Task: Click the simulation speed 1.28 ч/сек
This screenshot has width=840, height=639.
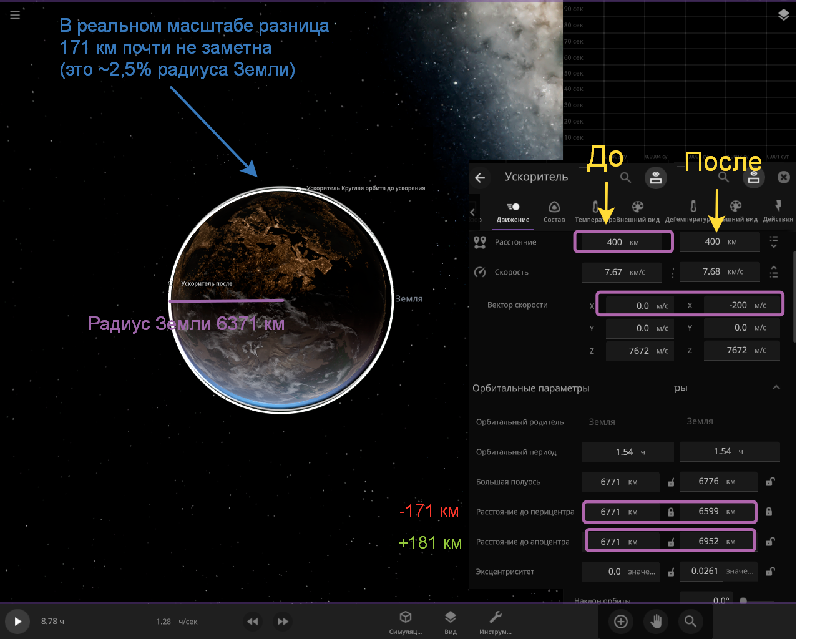Action: tap(177, 622)
